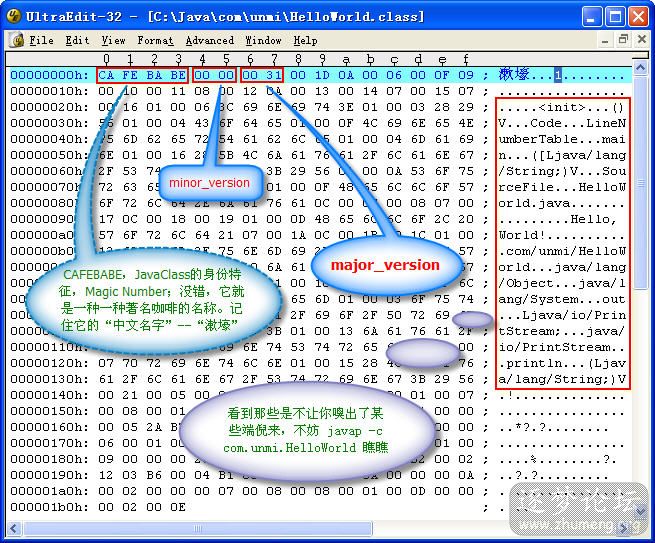Click the offset label 00000030h:
655x543 pixels.
click(x=49, y=123)
